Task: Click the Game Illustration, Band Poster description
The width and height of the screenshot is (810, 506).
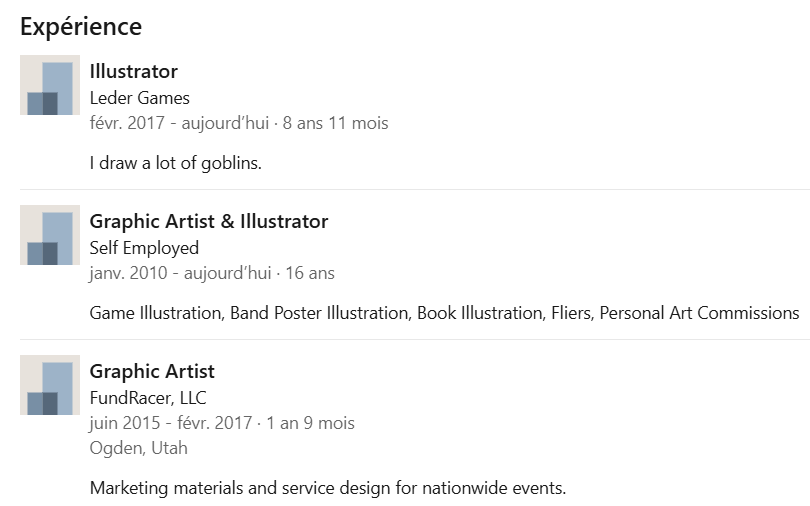Action: [x=444, y=313]
